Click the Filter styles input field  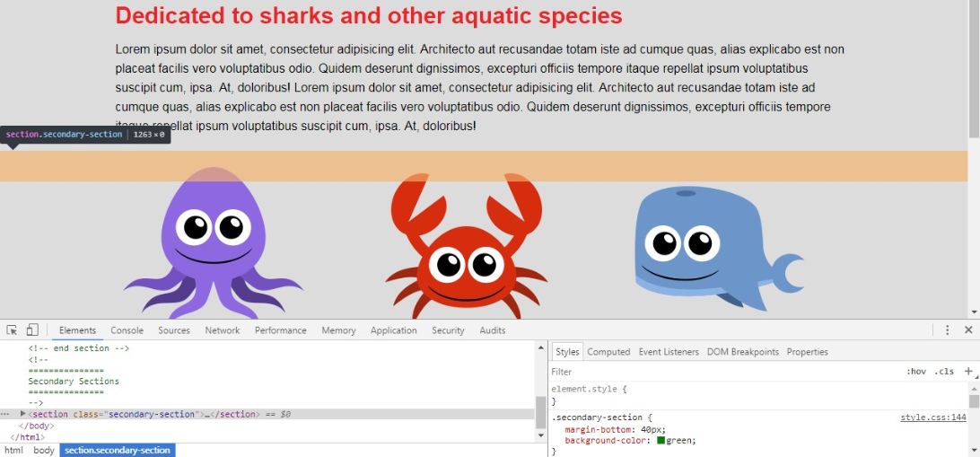coord(718,372)
